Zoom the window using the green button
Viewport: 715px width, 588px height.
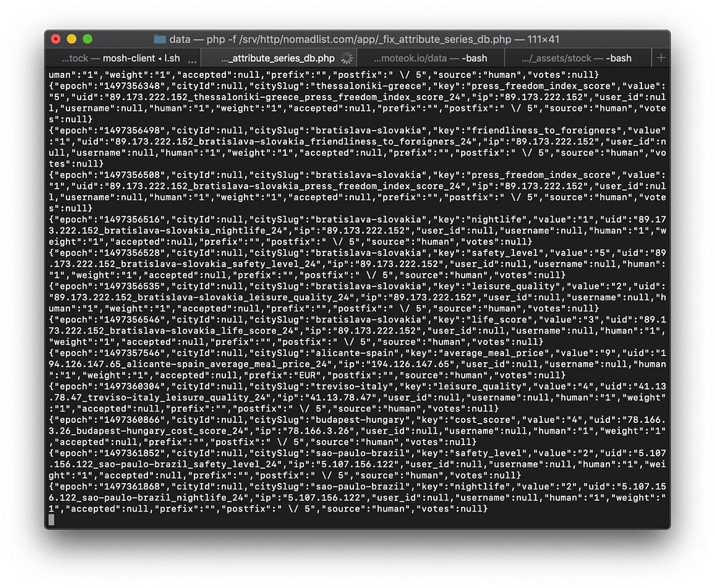[x=87, y=39]
